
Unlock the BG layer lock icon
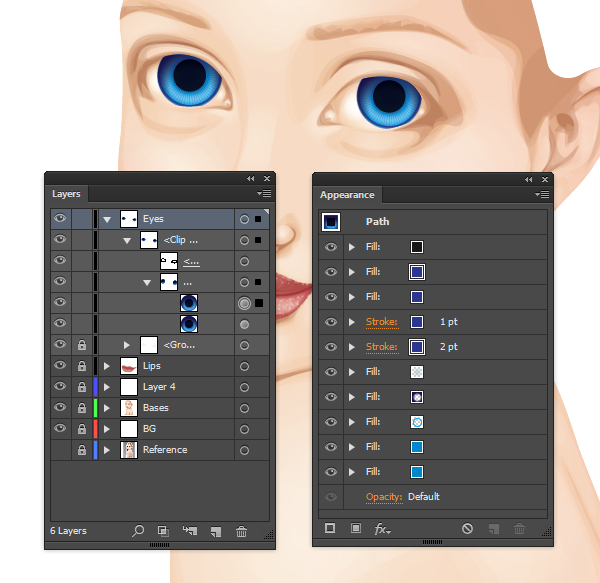click(x=82, y=429)
